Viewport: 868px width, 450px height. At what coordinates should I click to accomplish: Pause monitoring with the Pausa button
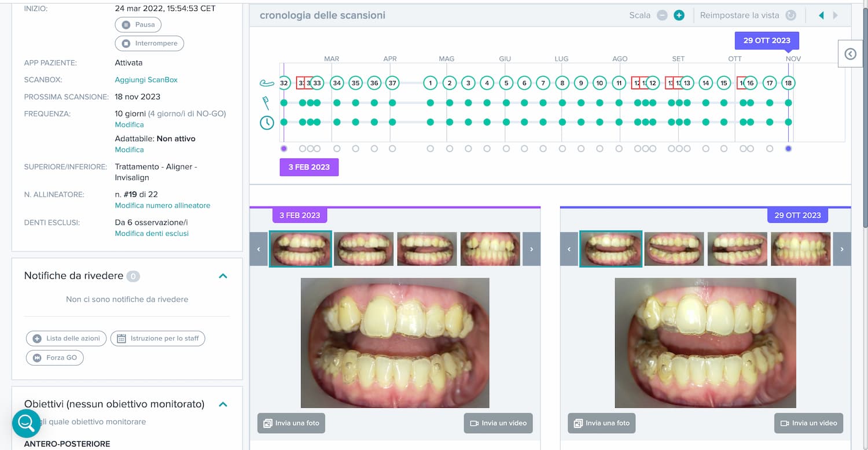tap(138, 25)
